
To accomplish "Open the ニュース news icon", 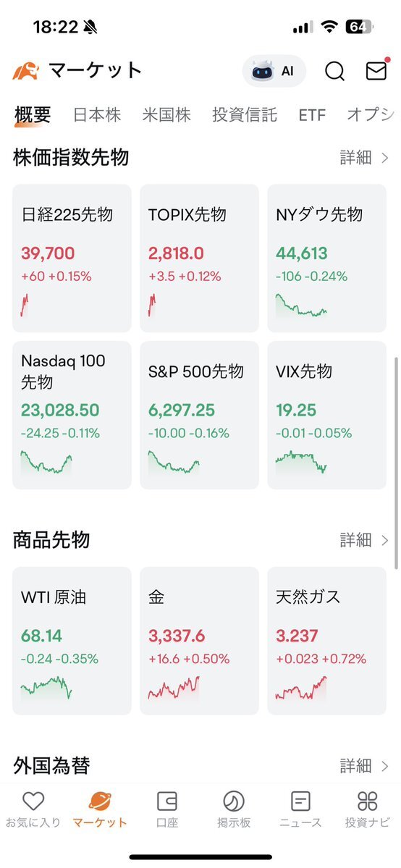I will coord(300,801).
